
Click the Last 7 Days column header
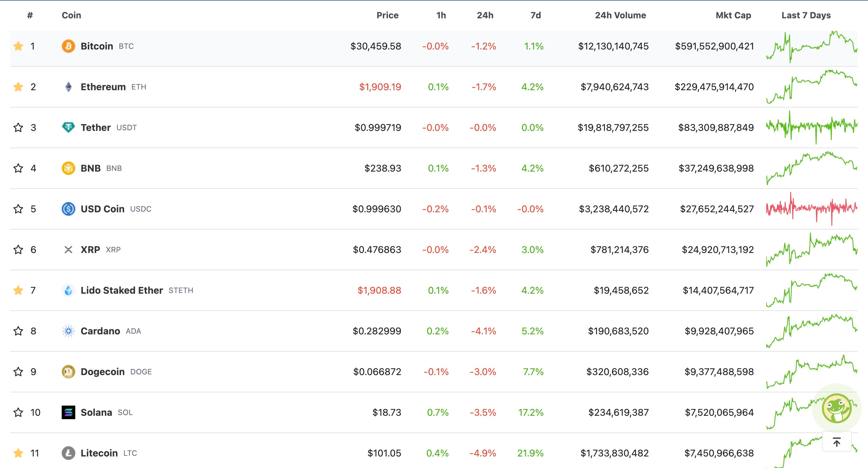click(x=806, y=15)
